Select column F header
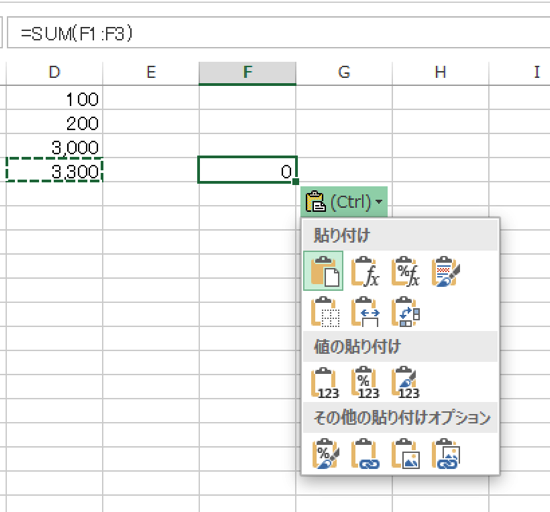This screenshot has height=512, width=550. click(x=247, y=73)
